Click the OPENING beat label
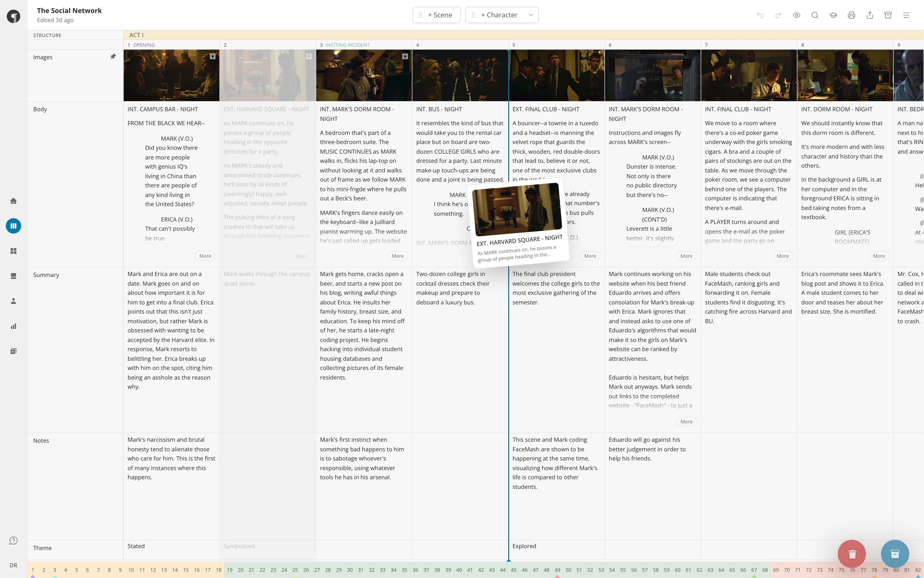924x578 pixels. click(144, 45)
